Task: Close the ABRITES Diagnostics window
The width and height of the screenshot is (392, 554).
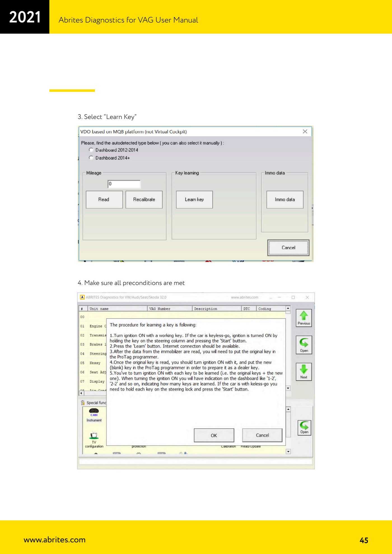Action: pyautogui.click(x=307, y=297)
